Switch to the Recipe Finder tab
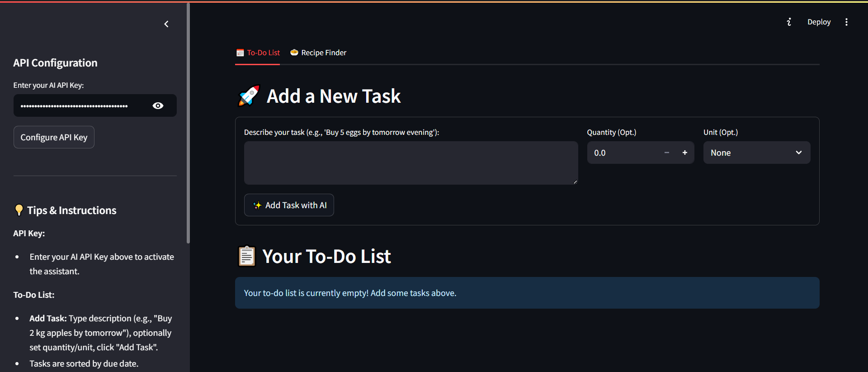The height and width of the screenshot is (372, 868). click(x=323, y=53)
